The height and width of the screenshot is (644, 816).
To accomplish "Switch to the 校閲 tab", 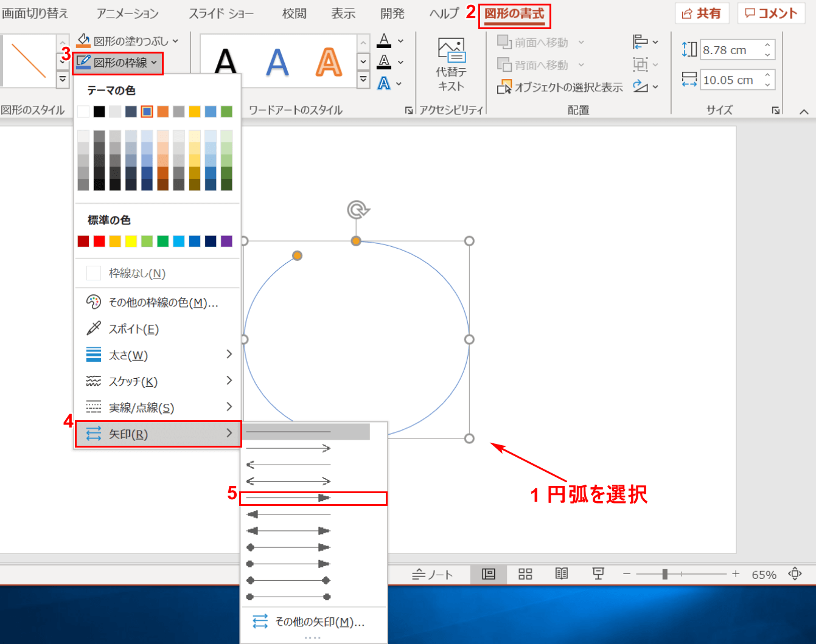I will [295, 13].
